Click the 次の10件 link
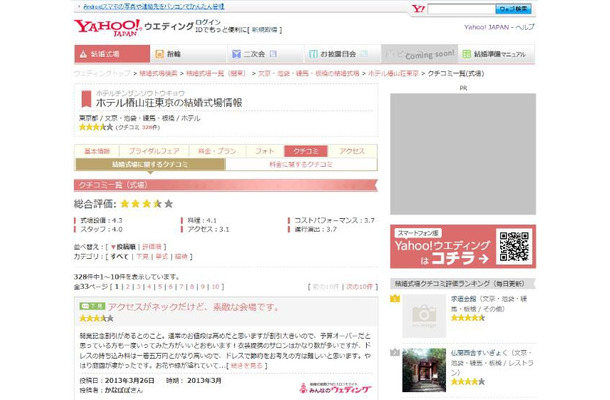Viewport: 610px width, 400px height. pos(359,287)
